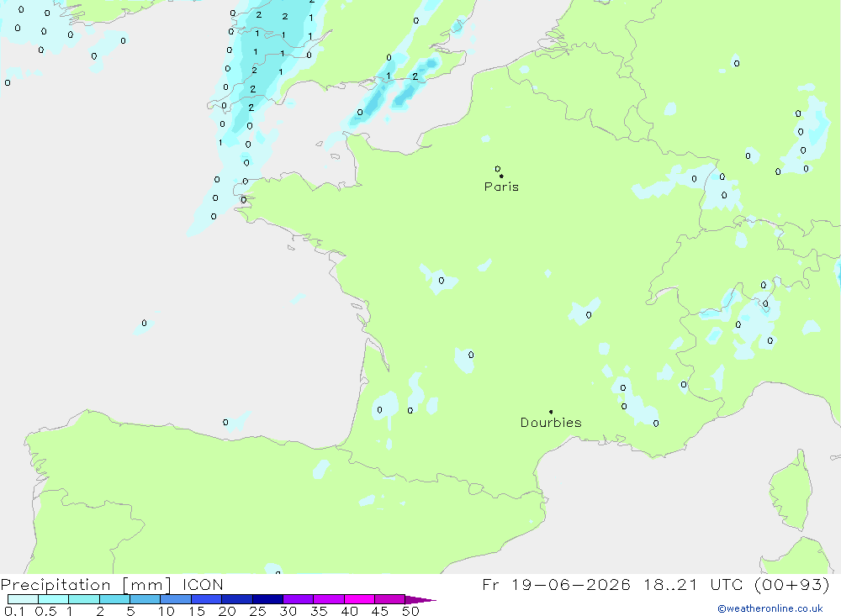The image size is (841, 616).
Task: Open the weatheronline.co.uk copyright link
Action: [x=770, y=608]
